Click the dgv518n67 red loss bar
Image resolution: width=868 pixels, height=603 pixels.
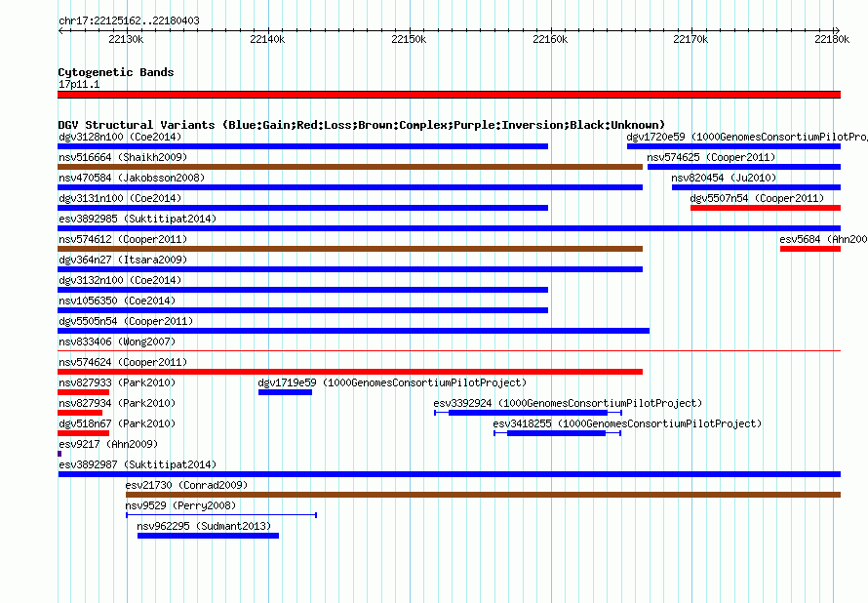coord(83,433)
